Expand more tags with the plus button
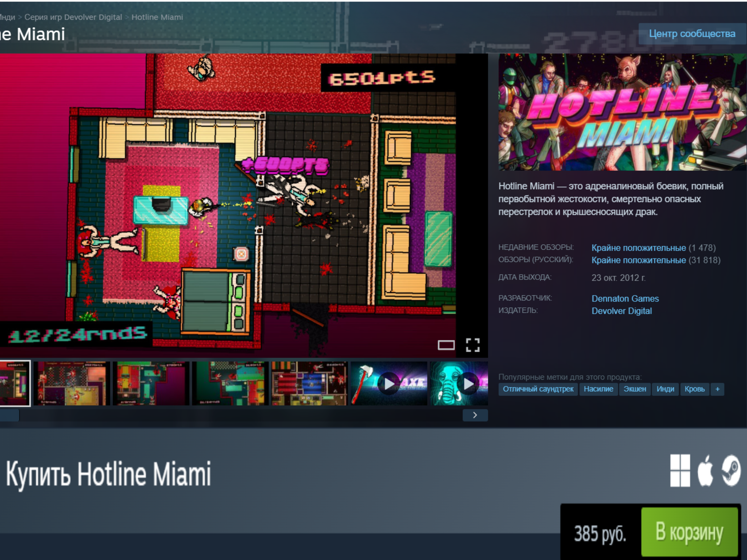The height and width of the screenshot is (560, 747). coord(717,389)
